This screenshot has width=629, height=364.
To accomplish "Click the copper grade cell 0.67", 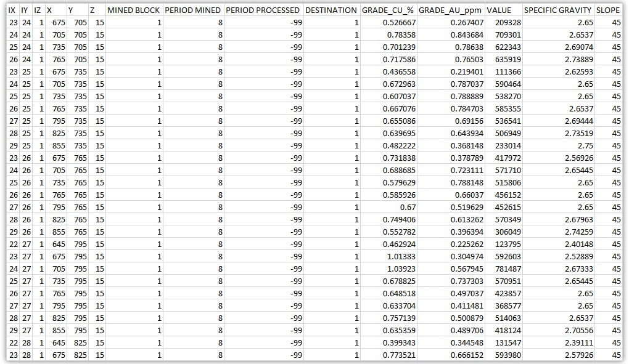I will click(388, 208).
